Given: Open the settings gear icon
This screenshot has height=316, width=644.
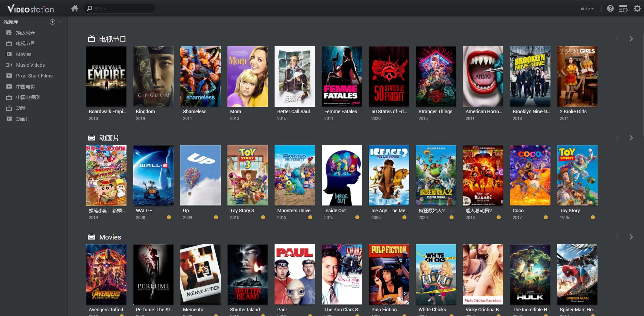Looking at the screenshot, I should (x=637, y=8).
